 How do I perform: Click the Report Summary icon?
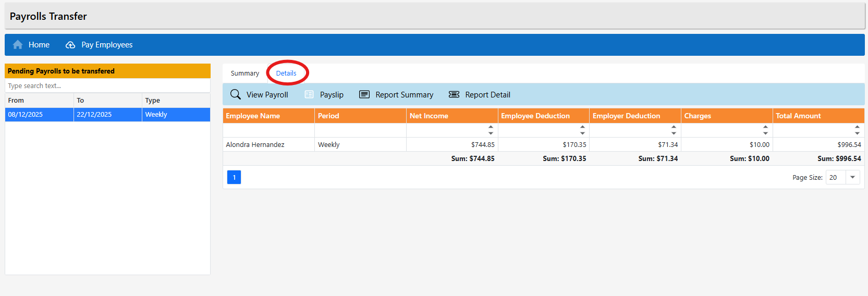[x=364, y=94]
